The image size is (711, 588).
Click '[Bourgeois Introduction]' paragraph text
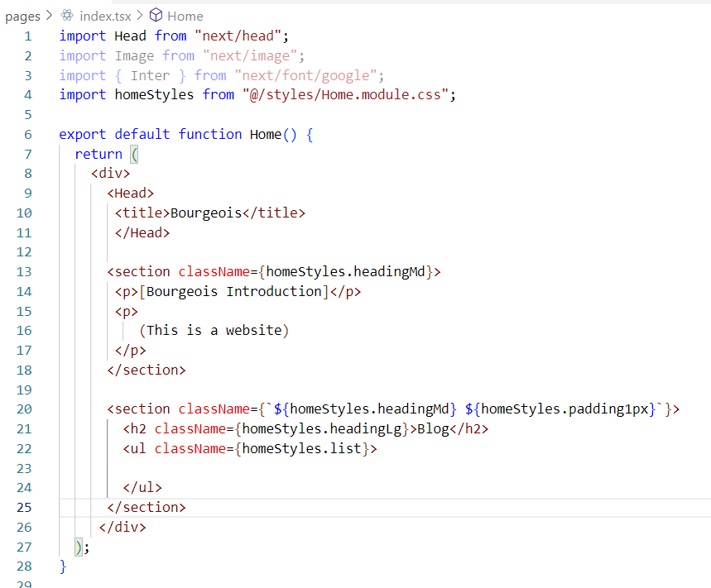[234, 291]
